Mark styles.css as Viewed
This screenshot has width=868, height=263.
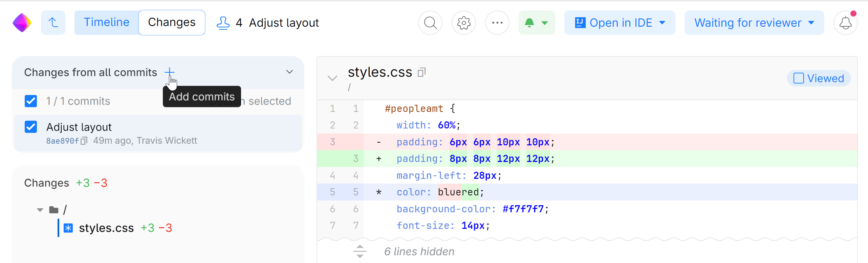click(x=819, y=78)
